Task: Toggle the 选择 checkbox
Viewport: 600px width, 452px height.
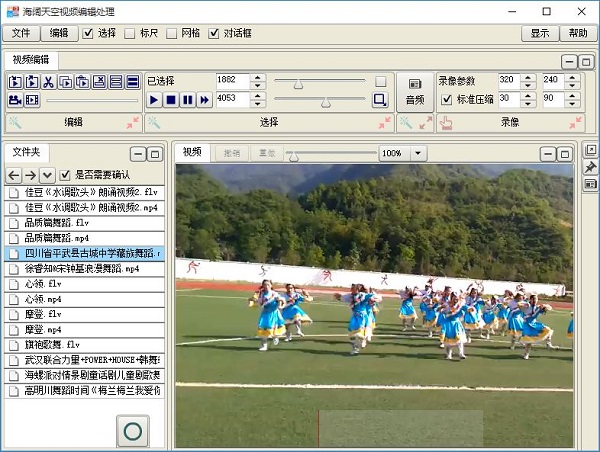Action: click(x=88, y=33)
